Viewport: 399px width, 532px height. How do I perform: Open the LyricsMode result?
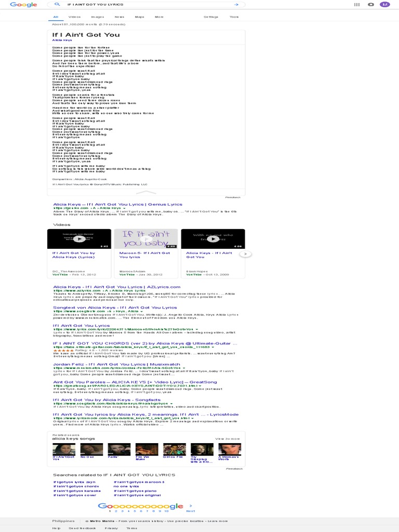(145, 414)
